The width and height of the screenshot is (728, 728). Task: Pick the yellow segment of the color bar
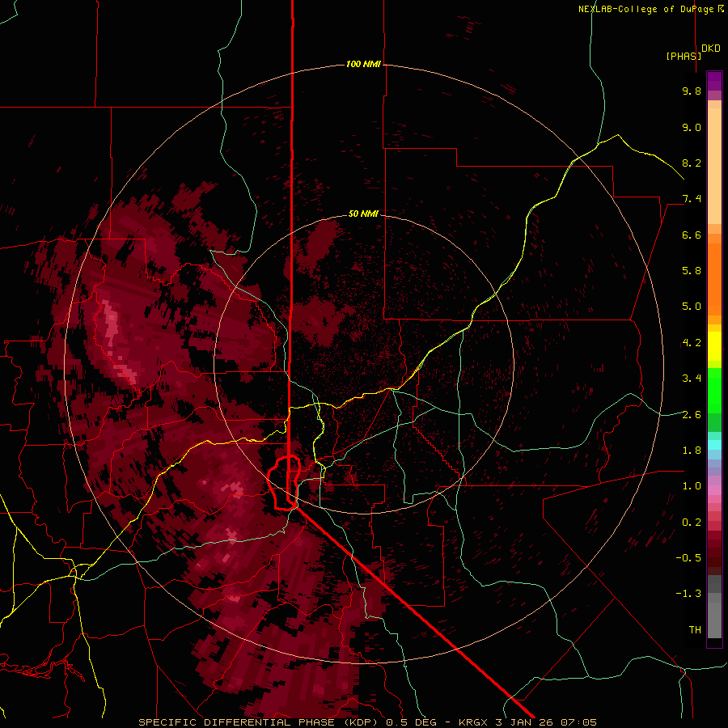714,346
